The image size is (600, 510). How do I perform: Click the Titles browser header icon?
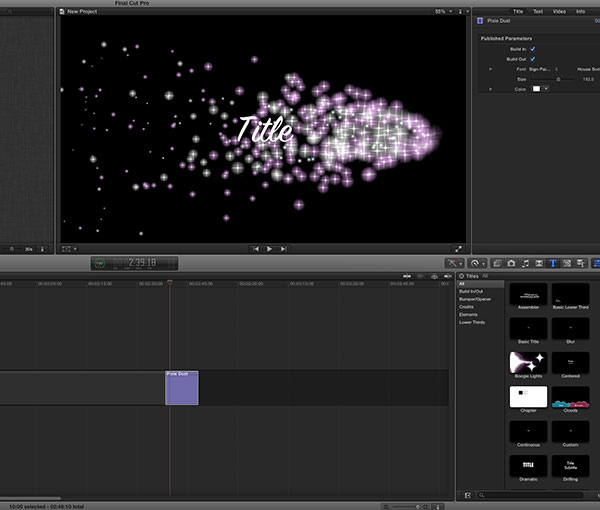click(x=461, y=276)
